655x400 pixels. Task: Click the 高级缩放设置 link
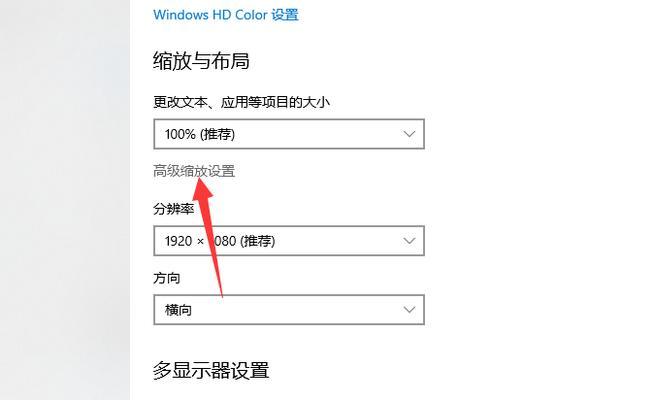tap(194, 171)
